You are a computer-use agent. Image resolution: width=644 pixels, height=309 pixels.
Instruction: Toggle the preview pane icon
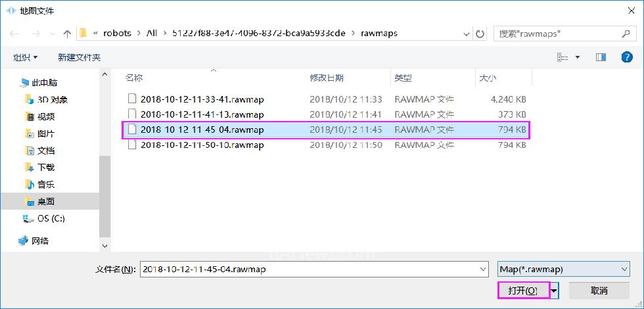(x=601, y=57)
